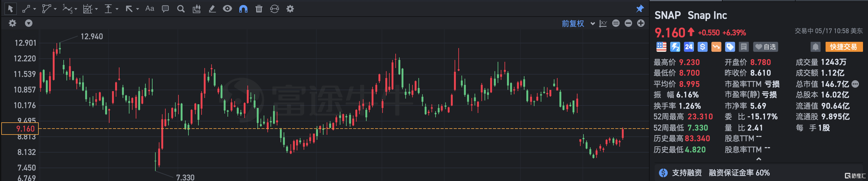Zoom out the chart with minus button

[x=628, y=23]
